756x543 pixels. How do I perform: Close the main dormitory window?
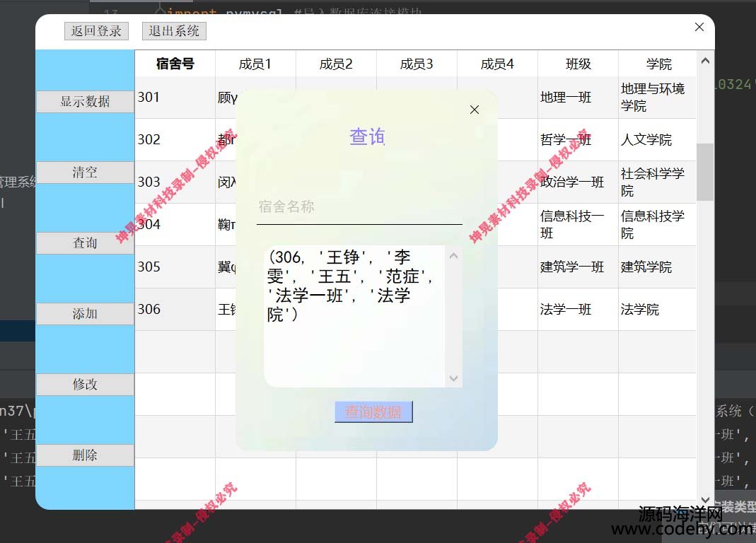click(x=699, y=27)
